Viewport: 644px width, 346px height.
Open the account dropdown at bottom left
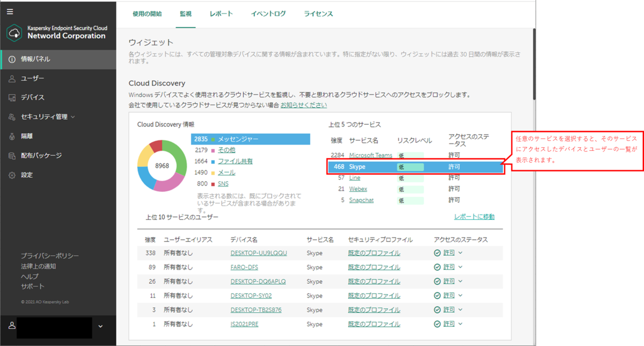coord(100,327)
